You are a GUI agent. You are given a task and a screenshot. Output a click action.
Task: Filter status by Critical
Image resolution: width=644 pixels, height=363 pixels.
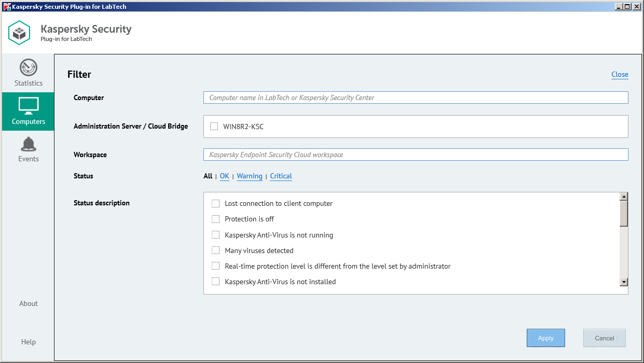pyautogui.click(x=281, y=176)
